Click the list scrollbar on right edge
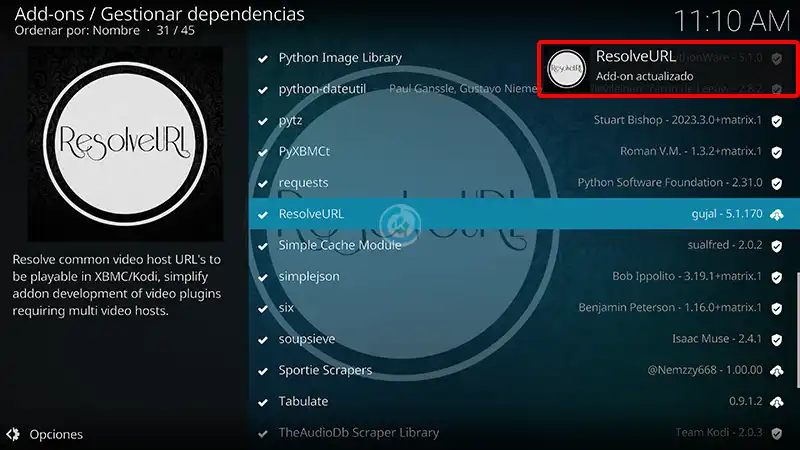The width and height of the screenshot is (800, 450). coord(797,330)
